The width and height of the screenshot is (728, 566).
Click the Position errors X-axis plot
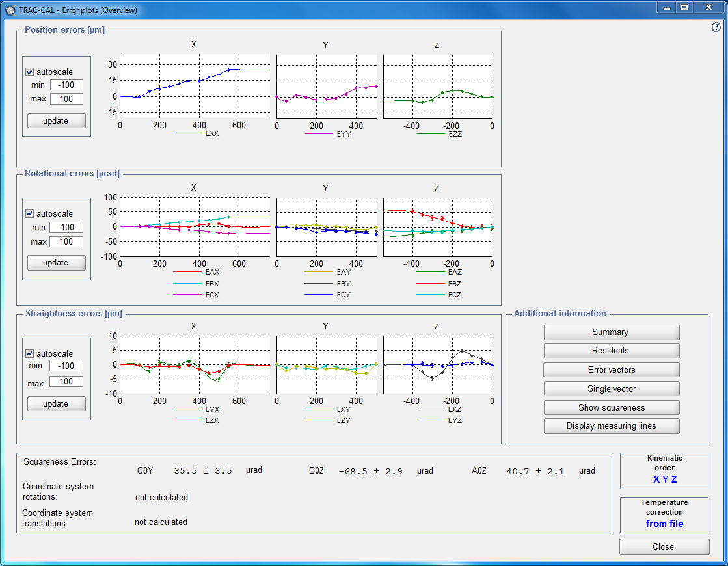pos(195,87)
